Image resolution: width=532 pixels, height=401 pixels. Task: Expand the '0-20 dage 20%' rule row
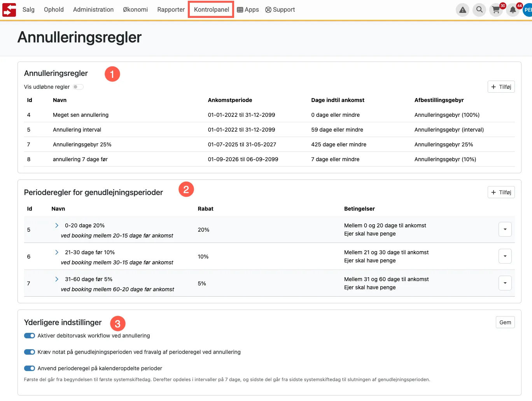click(x=57, y=225)
